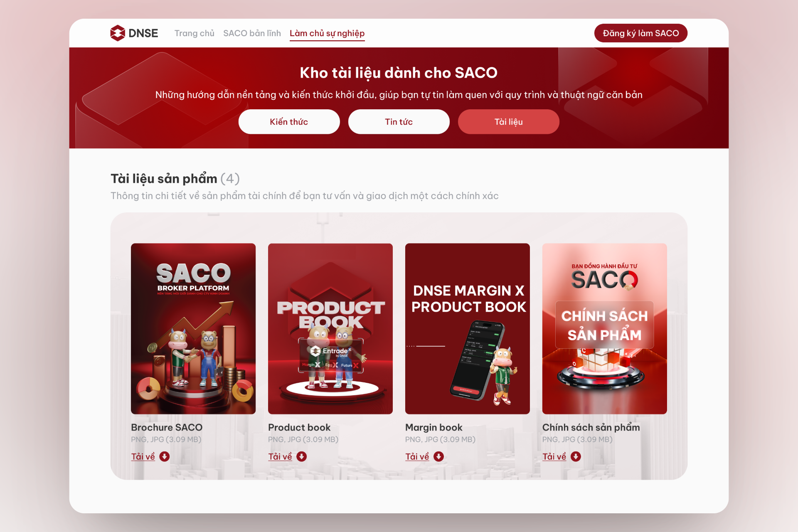Click Tải về link for Brochure SACO
Image resolution: width=798 pixels, height=532 pixels.
[x=143, y=457]
